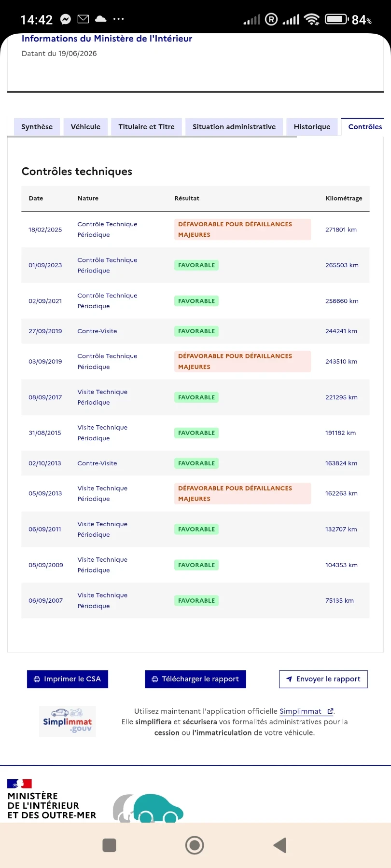The width and height of the screenshot is (391, 868).
Task: Tap the Android back navigation triangle
Action: coord(280,845)
